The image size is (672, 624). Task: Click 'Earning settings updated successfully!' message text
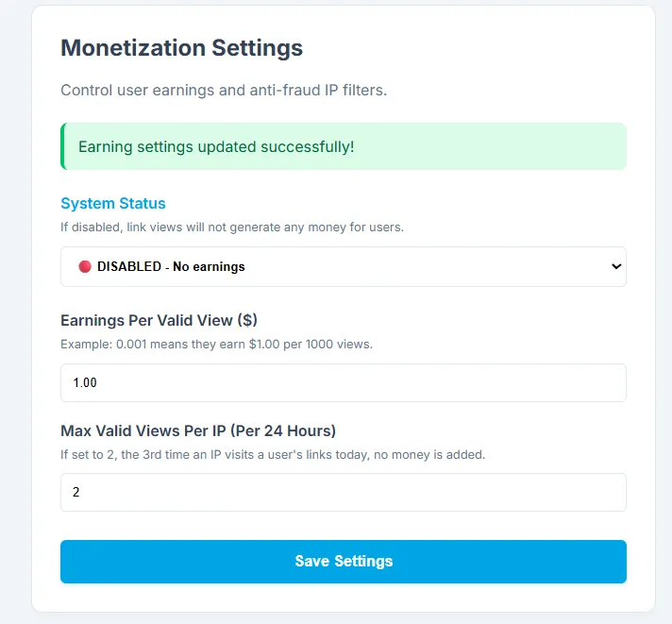216,147
